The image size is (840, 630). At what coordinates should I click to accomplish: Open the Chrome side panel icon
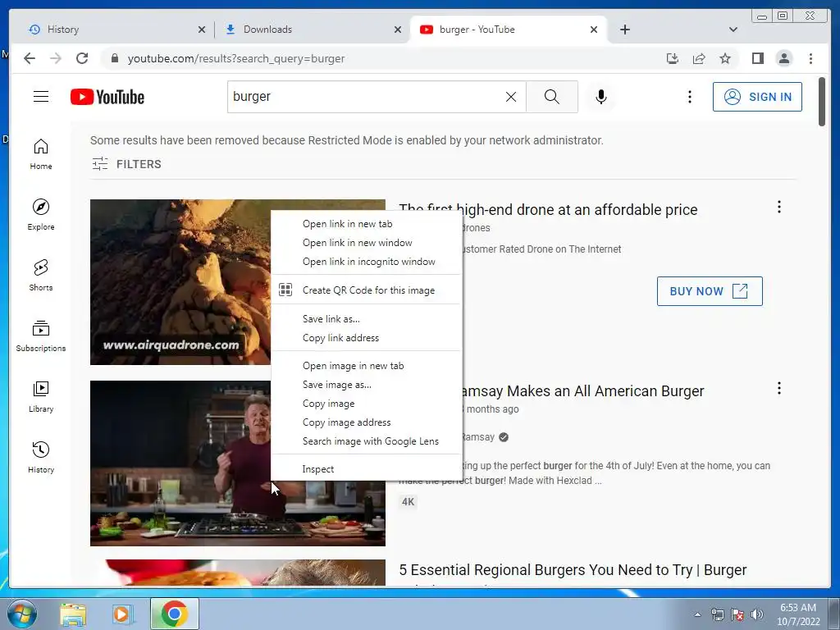click(x=757, y=58)
